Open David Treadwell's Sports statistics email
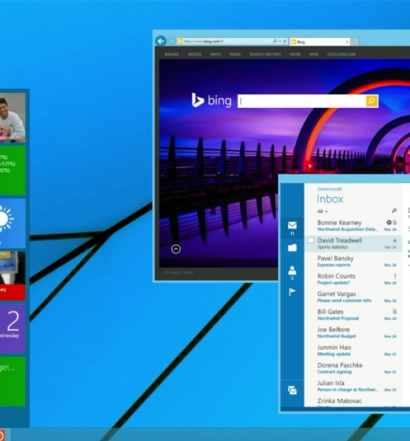The height and width of the screenshot is (441, 410). pos(354,243)
